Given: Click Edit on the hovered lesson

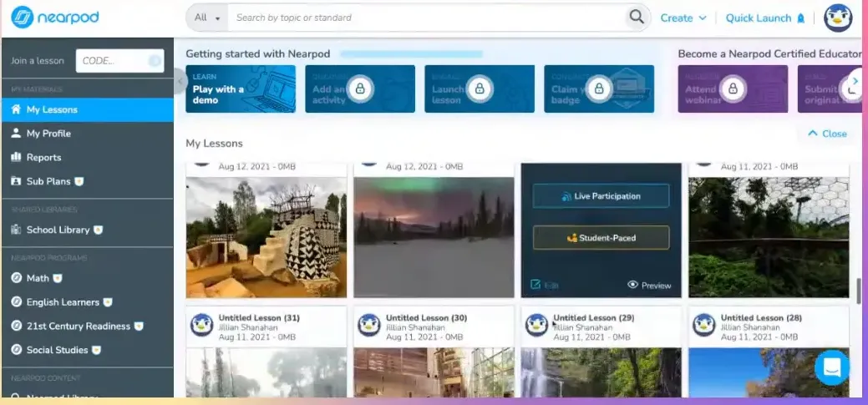Looking at the screenshot, I should pyautogui.click(x=544, y=285).
